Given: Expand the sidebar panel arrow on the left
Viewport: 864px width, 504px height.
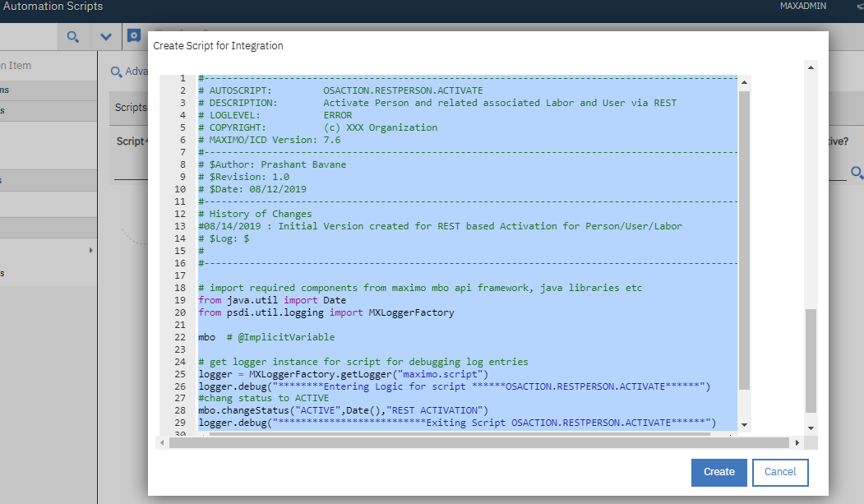Looking at the screenshot, I should tap(91, 249).
